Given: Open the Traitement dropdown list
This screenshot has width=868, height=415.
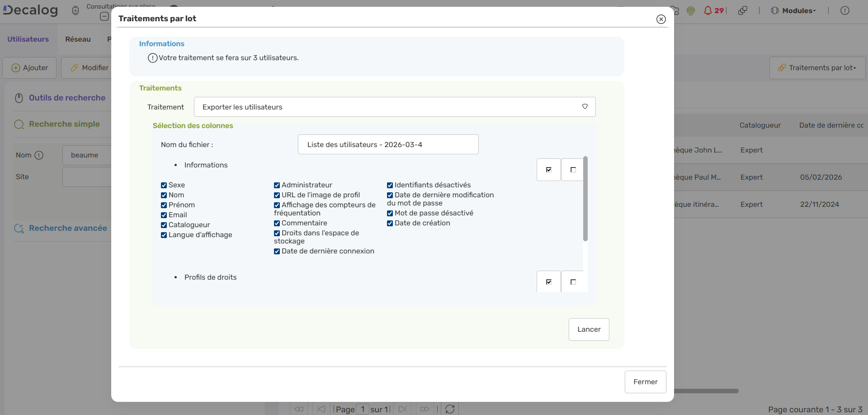Looking at the screenshot, I should point(394,107).
